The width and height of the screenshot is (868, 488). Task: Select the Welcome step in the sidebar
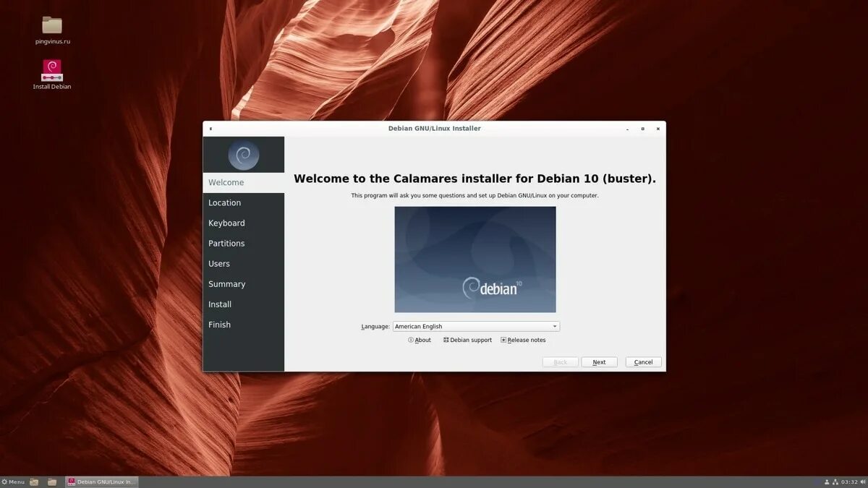(244, 183)
